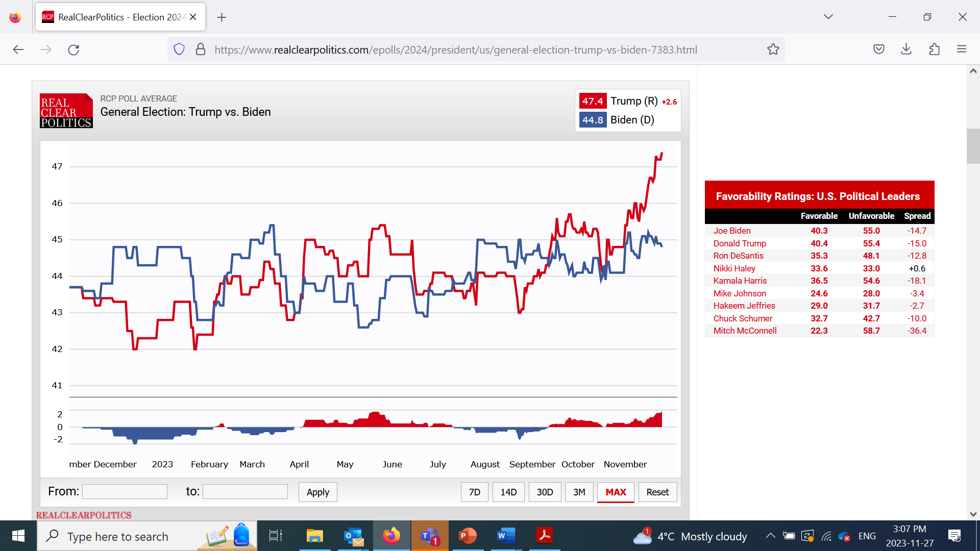Open the Chuck Schumer favorability link

[x=743, y=318]
